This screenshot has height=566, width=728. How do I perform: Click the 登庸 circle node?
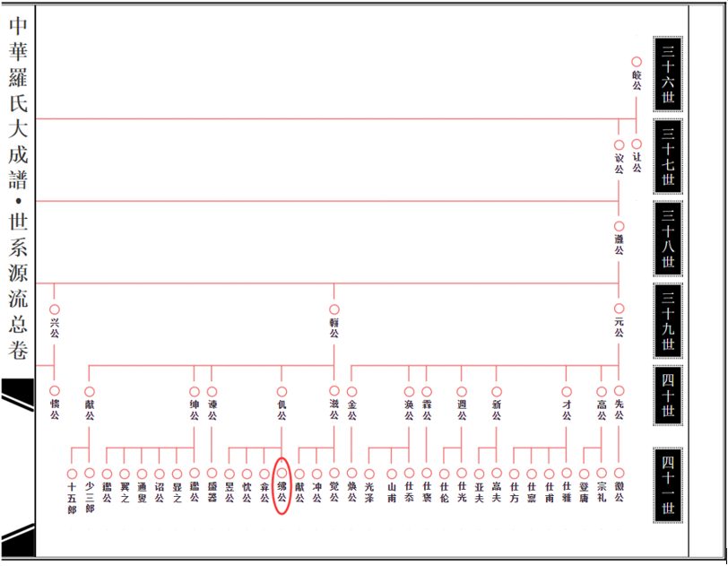pos(584,473)
